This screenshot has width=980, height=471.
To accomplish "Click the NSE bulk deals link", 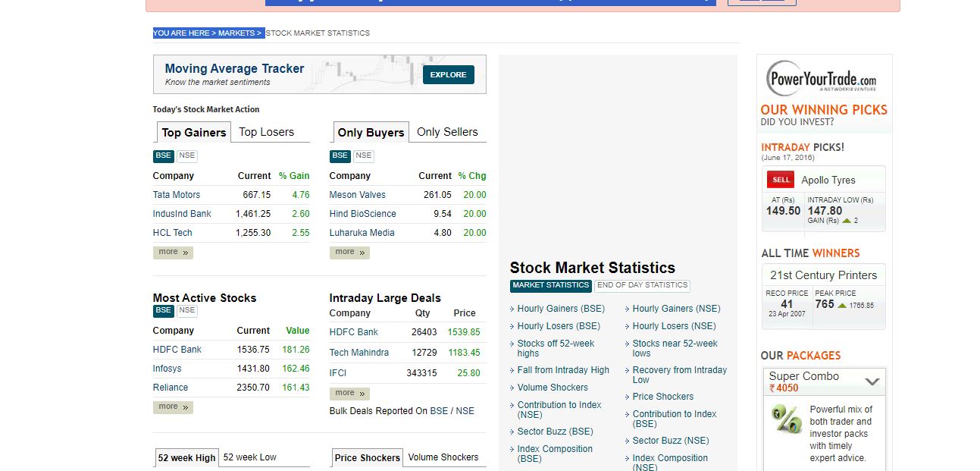I will (x=465, y=411).
